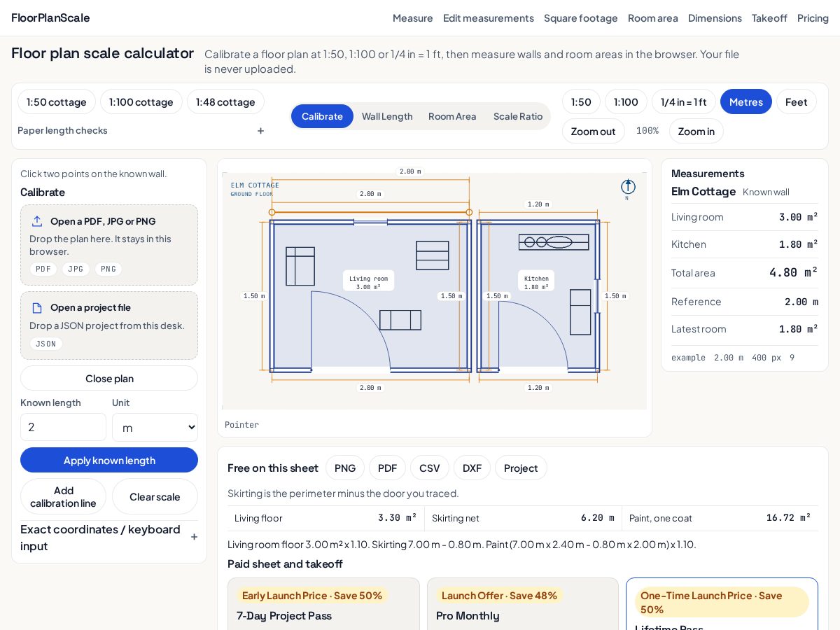Click the Zoom out button
Screen dimensions: 840x630
[x=594, y=131]
